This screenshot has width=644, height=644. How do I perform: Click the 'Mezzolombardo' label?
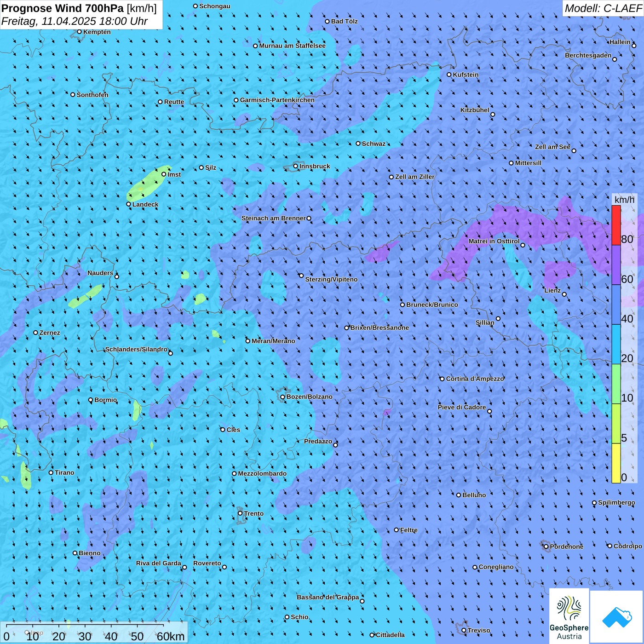262,473
